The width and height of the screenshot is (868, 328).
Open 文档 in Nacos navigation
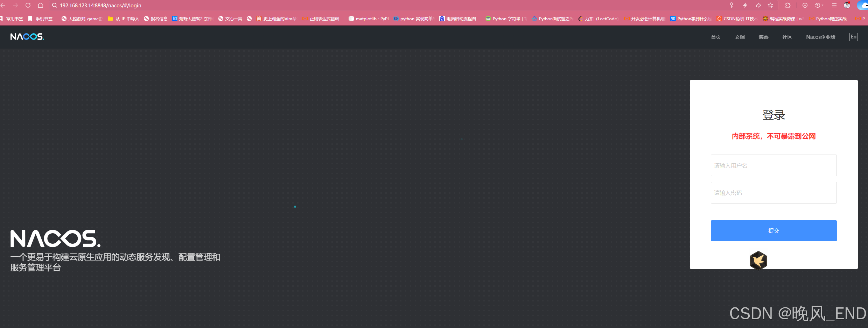tap(740, 37)
